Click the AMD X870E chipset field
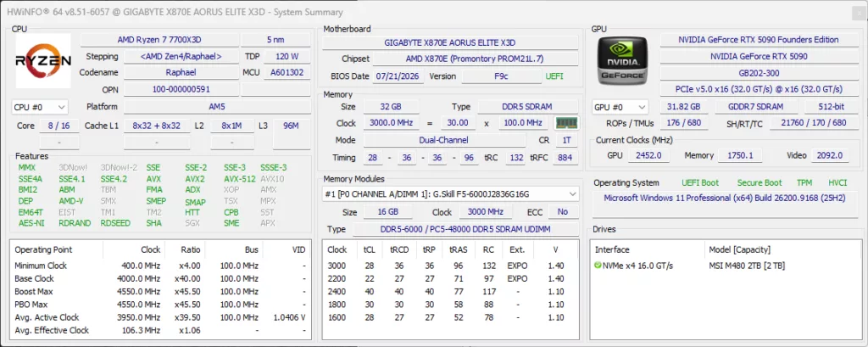Viewport: 868px width, 347px height. click(x=475, y=59)
